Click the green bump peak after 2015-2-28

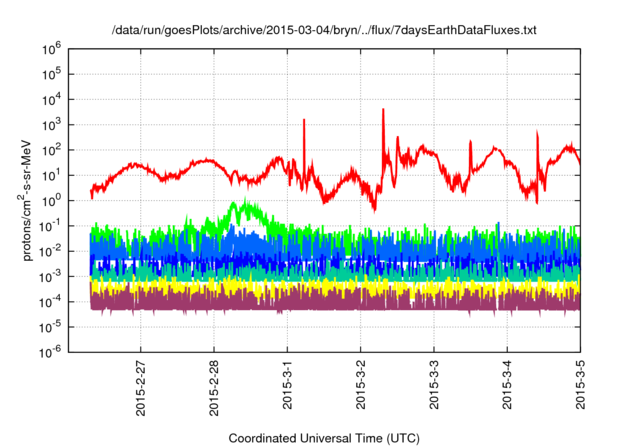240,206
